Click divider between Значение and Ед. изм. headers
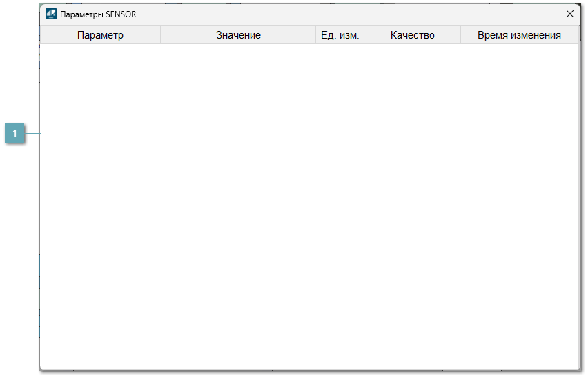 coord(316,35)
